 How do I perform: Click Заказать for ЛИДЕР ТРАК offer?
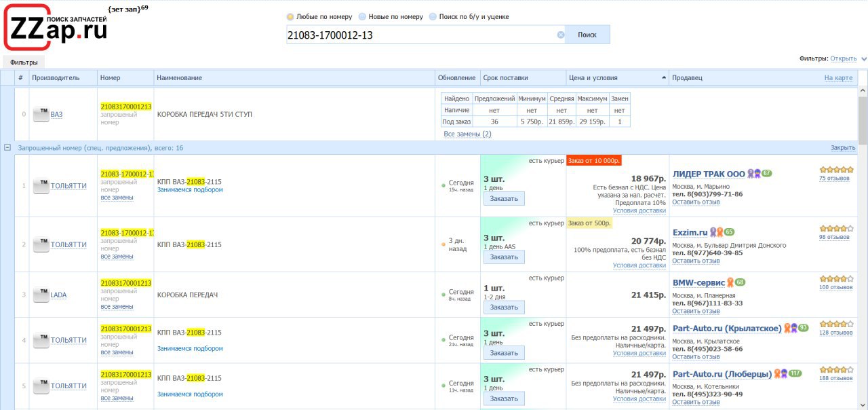click(x=504, y=199)
